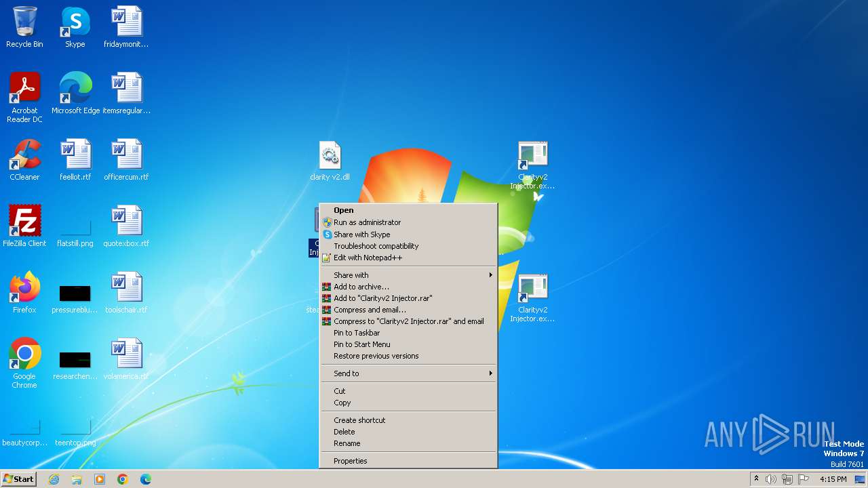
Task: Choose Add to "Clarityv2 Injector.rar"
Action: click(x=408, y=298)
